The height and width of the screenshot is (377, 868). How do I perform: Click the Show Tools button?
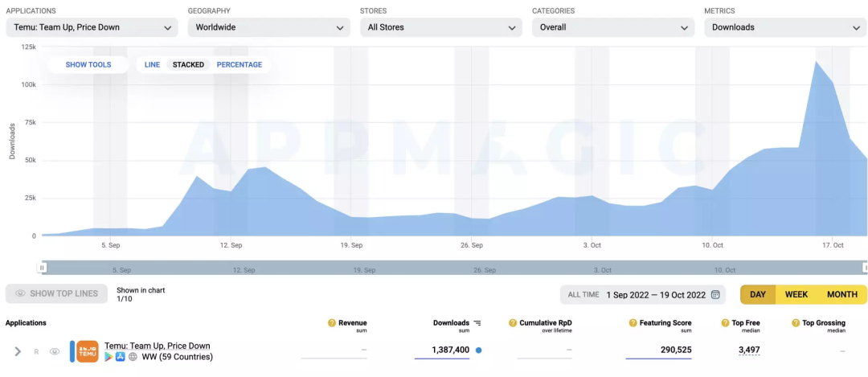[x=88, y=64]
